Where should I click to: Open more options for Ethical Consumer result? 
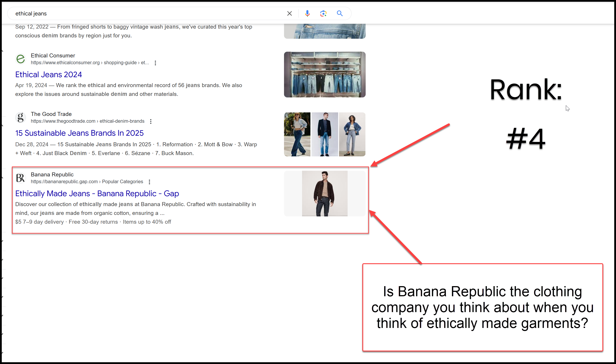click(x=155, y=63)
